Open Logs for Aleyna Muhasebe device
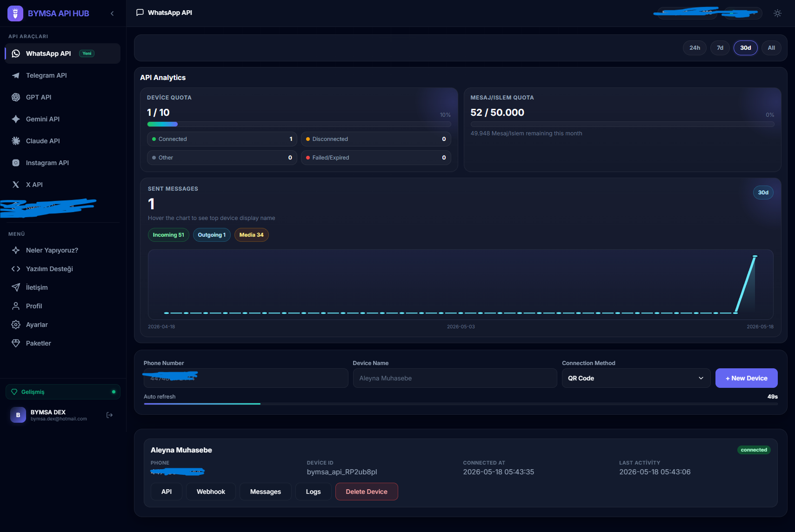The width and height of the screenshot is (795, 532). [314, 492]
